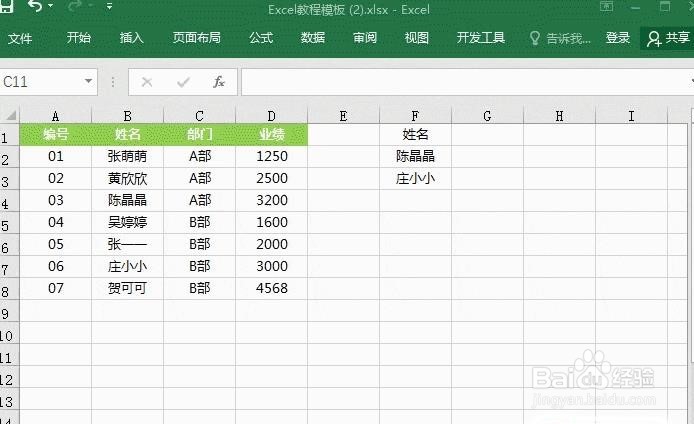The height and width of the screenshot is (424, 694).
Task: Select row 9 header
Action: [9, 311]
